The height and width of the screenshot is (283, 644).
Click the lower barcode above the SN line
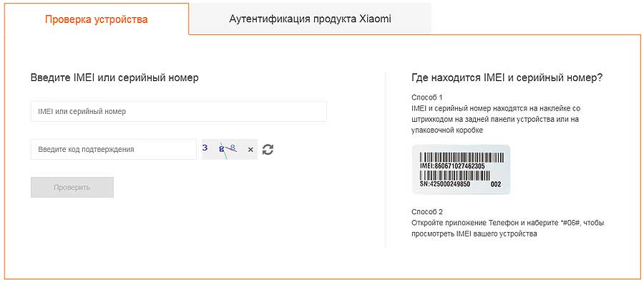click(x=454, y=176)
